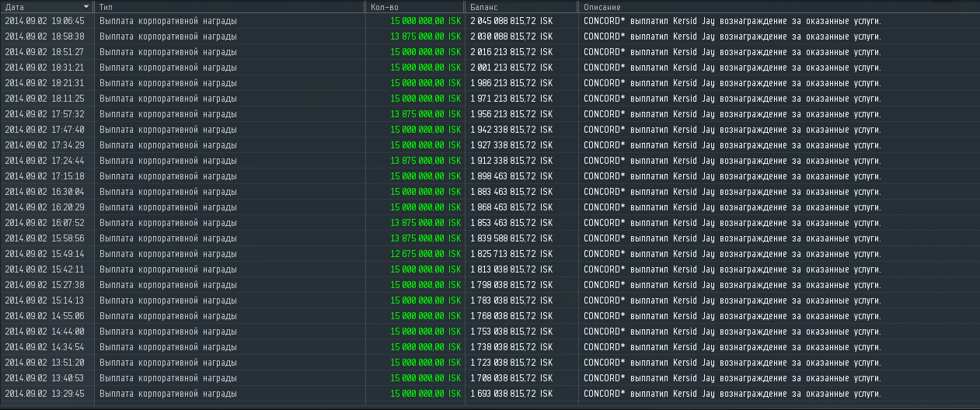Select the date 2014.09.02 18:11:25

coord(44,99)
